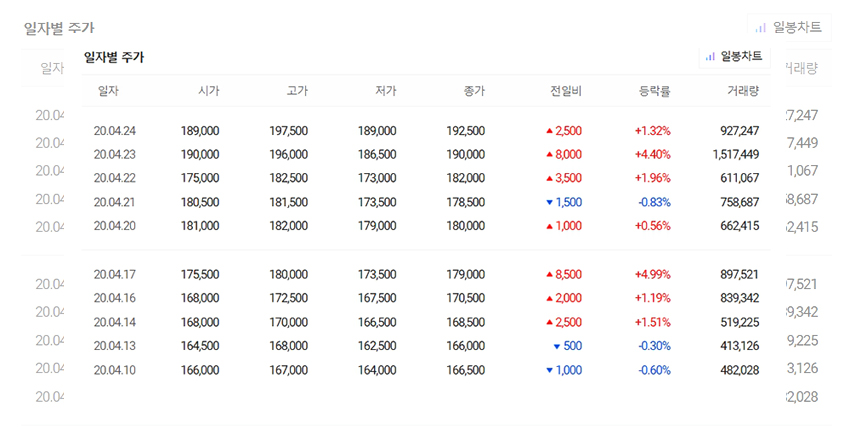850x438 pixels.
Task: Open the 일봉차트 button in front panel
Action: click(x=735, y=56)
